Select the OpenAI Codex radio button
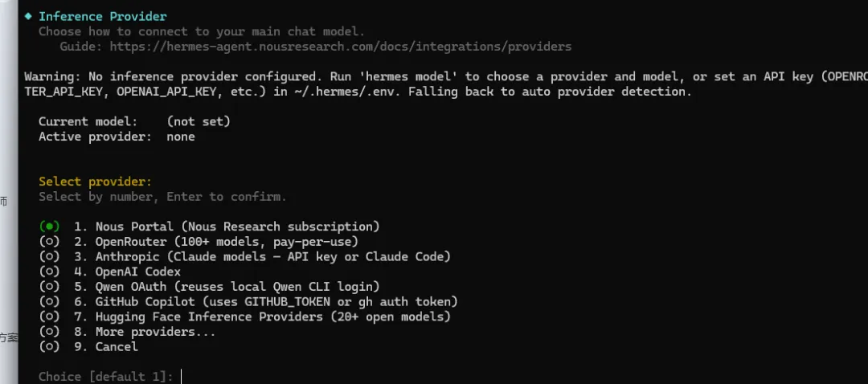This screenshot has width=868, height=384. [x=49, y=272]
